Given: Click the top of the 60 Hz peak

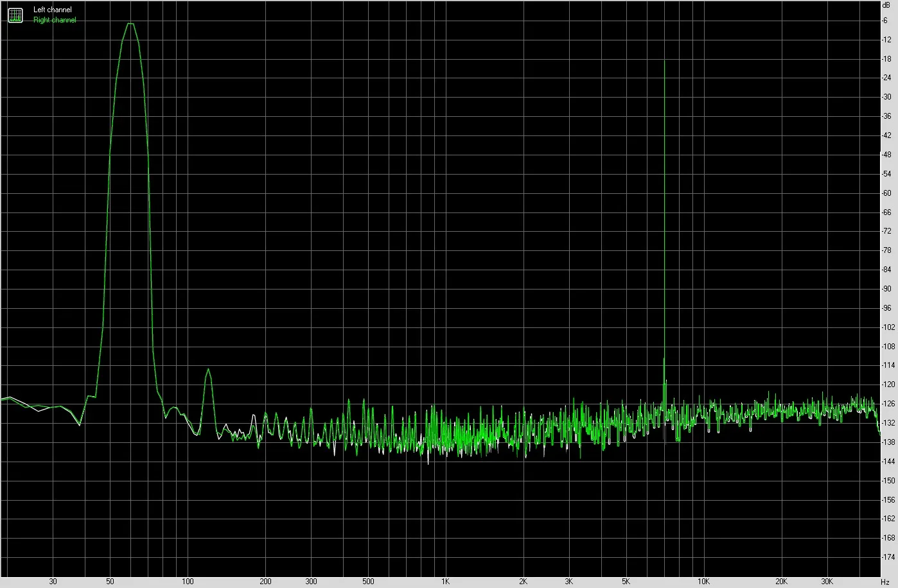Looking at the screenshot, I should [130, 24].
